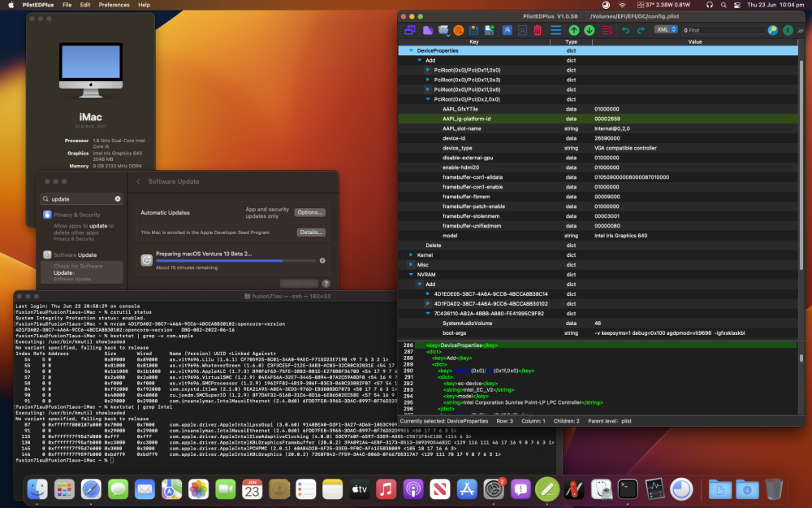Click the outlined add-child icon in toolbar
This screenshot has width=812, height=508.
pos(522,30)
